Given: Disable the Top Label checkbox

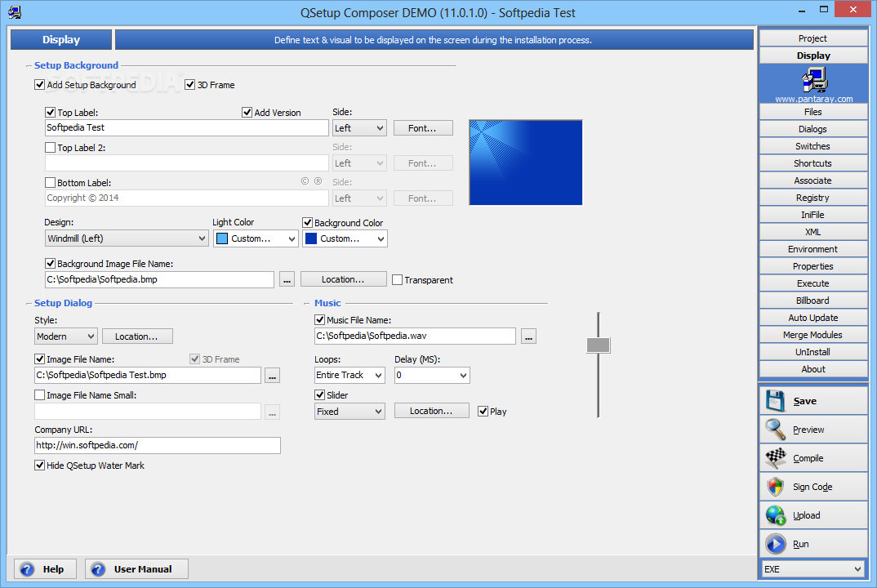Looking at the screenshot, I should point(50,112).
